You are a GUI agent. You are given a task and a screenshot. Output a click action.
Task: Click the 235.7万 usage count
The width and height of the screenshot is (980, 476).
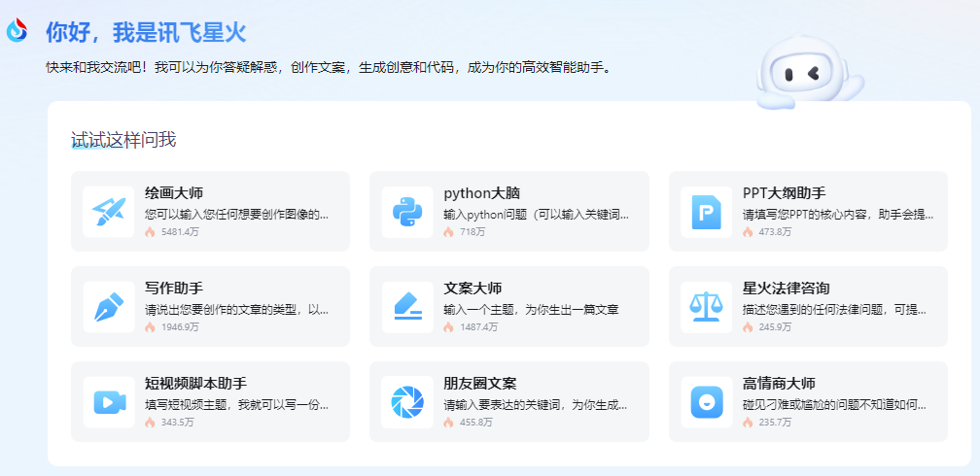coord(775,423)
